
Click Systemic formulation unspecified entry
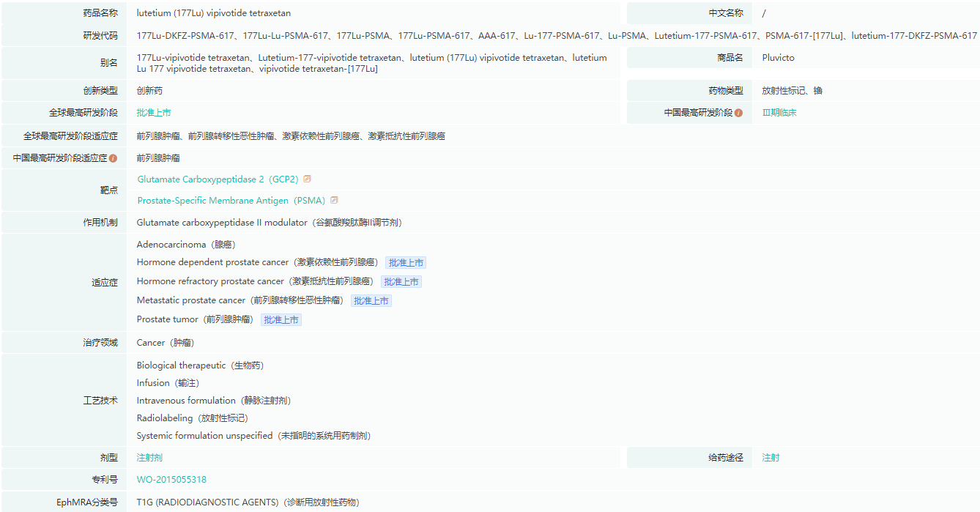pyautogui.click(x=253, y=436)
